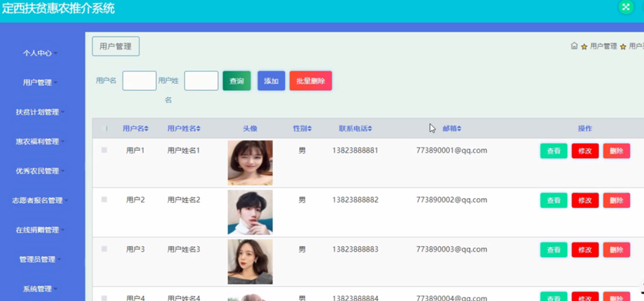
Task: Click 修改 button for 用户1
Action: [x=585, y=151]
